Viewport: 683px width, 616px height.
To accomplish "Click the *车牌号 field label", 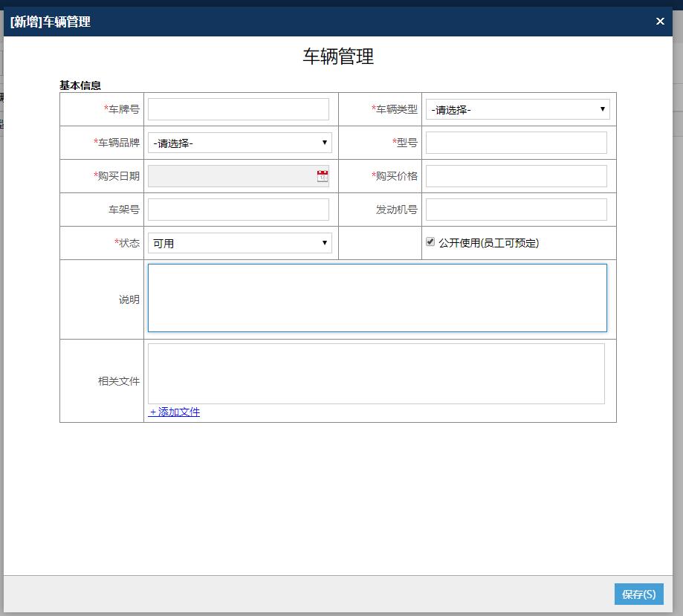I will pyautogui.click(x=122, y=109).
